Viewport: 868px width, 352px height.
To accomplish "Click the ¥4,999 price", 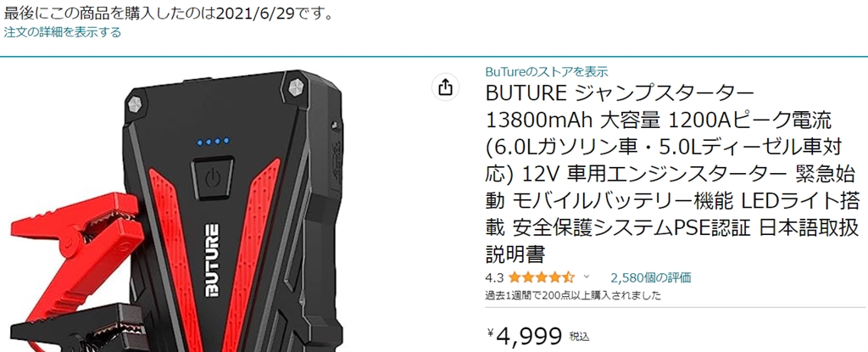I will coord(525,335).
